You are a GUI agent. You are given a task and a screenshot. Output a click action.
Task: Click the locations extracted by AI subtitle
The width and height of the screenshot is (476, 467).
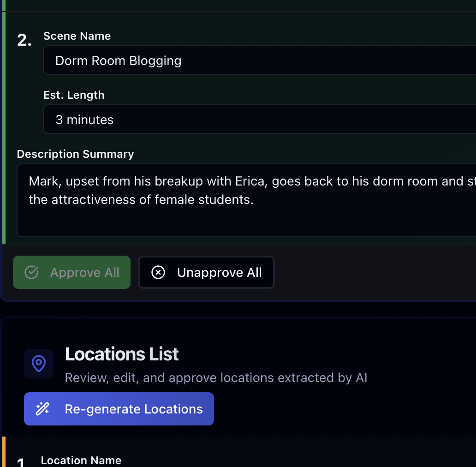pos(216,378)
